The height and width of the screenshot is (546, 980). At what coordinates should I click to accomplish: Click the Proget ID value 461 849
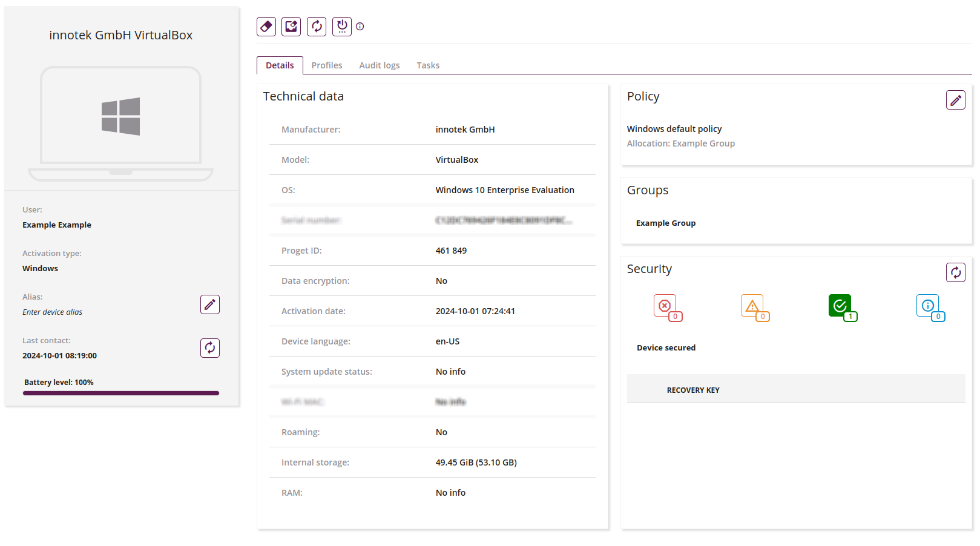[x=451, y=251]
